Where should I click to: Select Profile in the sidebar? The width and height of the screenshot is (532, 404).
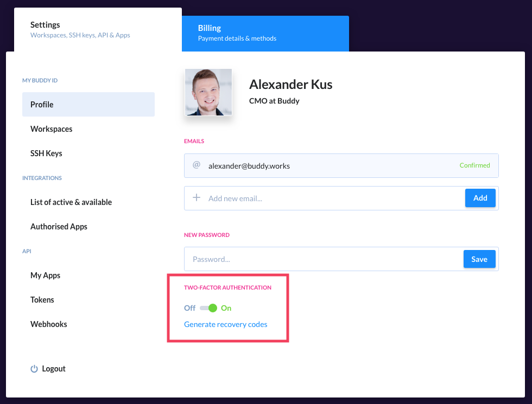(88, 104)
